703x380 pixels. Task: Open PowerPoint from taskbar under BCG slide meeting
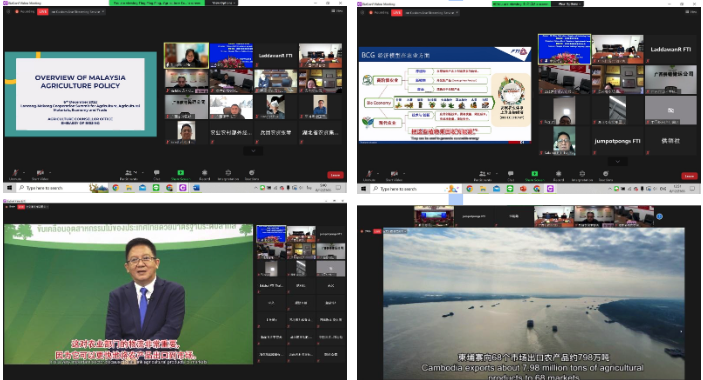tap(523, 189)
